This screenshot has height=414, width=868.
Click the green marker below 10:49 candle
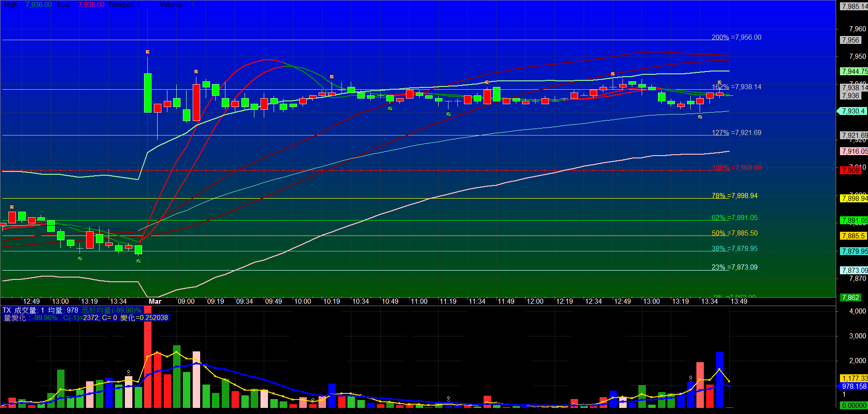(390, 108)
